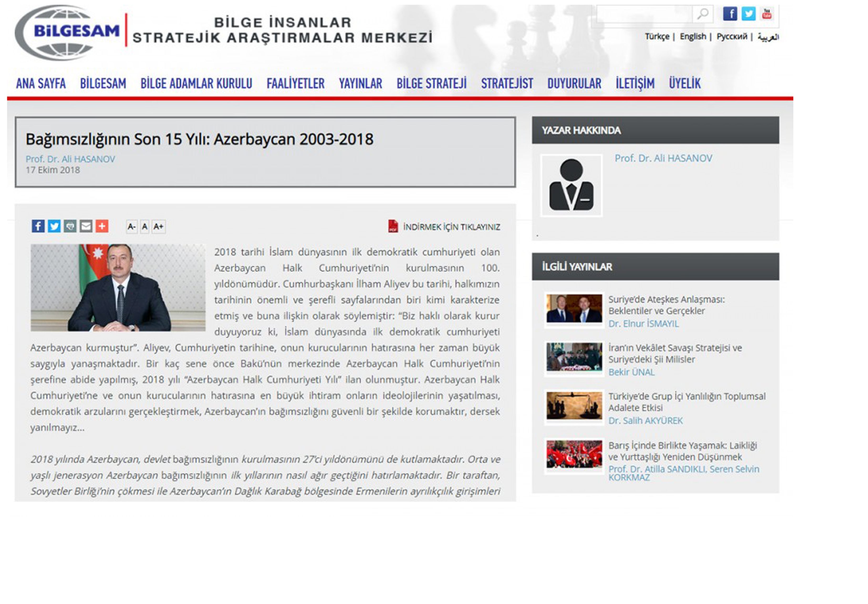Open Suriye'de Ateşkes Anlaşması article link
The width and height of the screenshot is (868, 604).
667,305
